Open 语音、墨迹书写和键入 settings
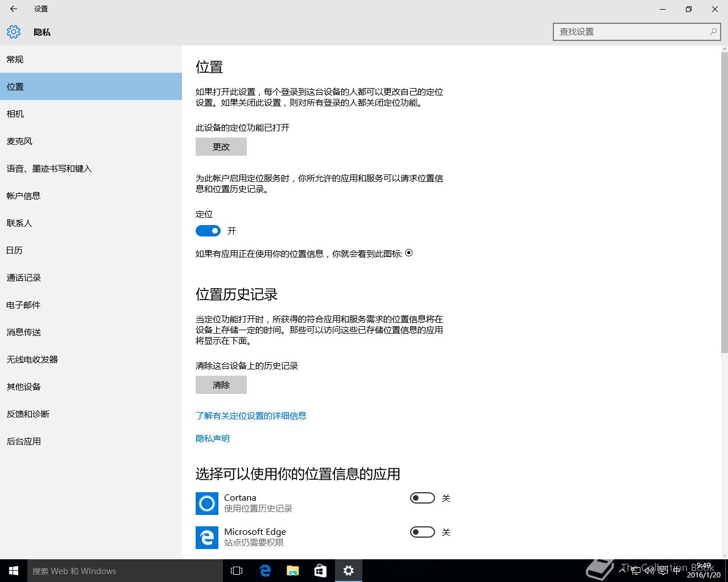This screenshot has height=582, width=728. 91,168
